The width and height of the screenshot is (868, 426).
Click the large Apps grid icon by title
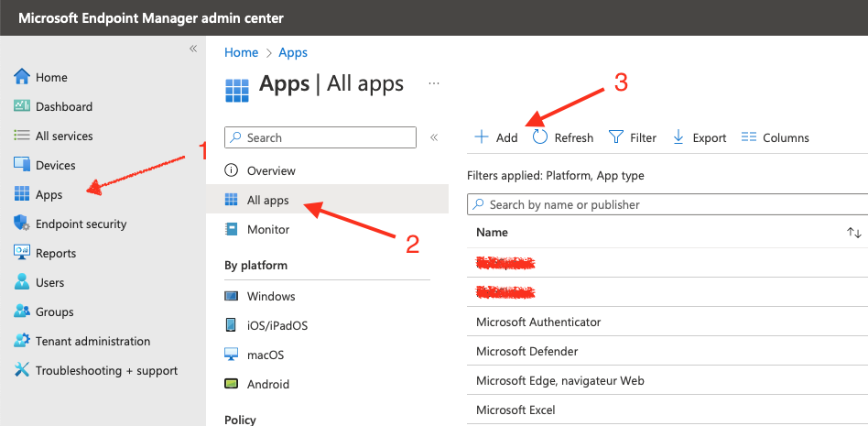pos(237,91)
